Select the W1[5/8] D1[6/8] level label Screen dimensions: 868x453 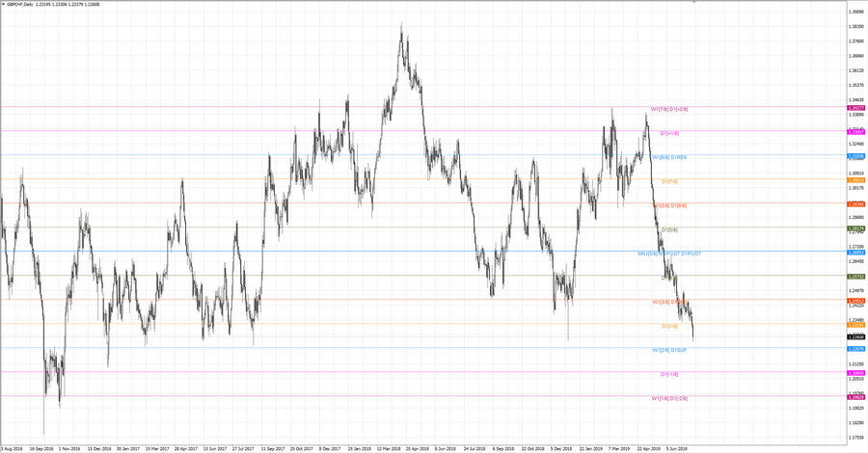click(669, 205)
